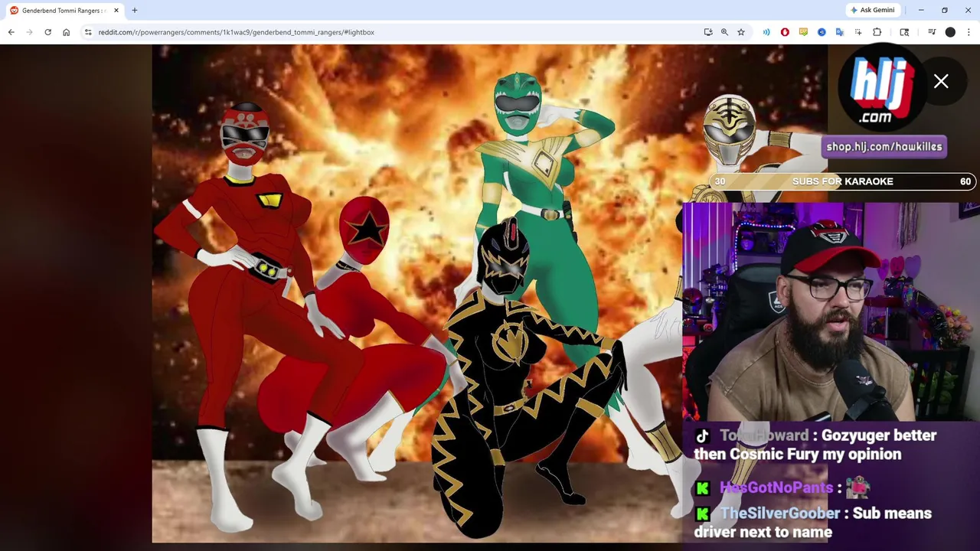Click the Ask Gemini button
This screenshot has height=551, width=980.
[x=872, y=10]
